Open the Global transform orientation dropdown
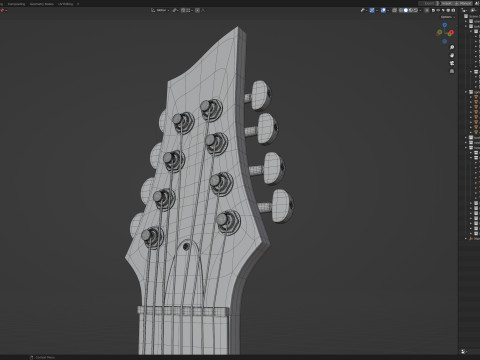480x360 pixels. (x=160, y=10)
